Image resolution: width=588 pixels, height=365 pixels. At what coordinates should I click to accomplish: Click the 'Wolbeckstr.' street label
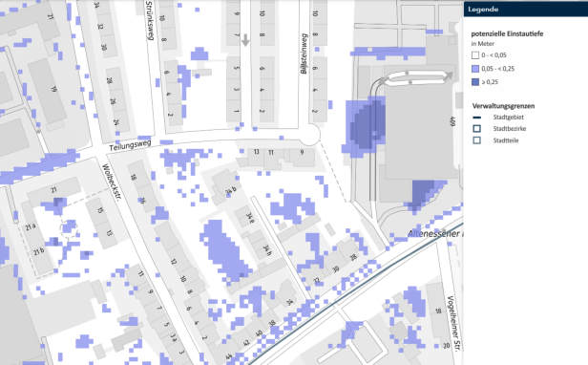click(112, 182)
